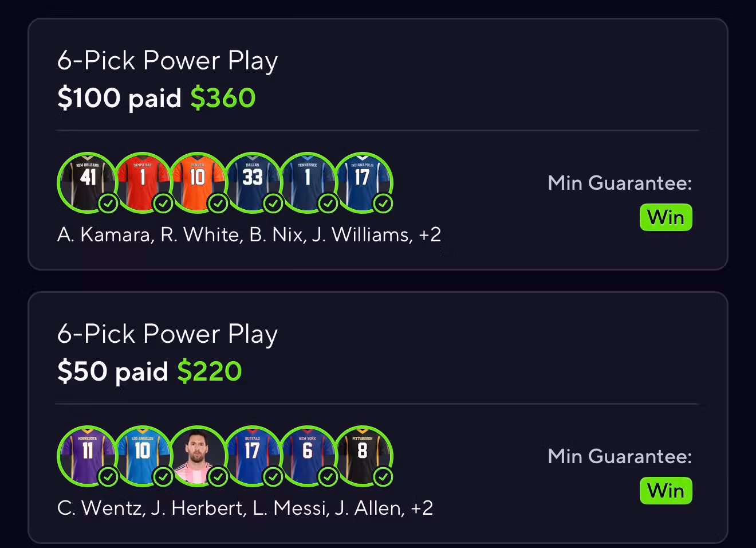Click the Win badge on $220 entry
The height and width of the screenshot is (548, 756).
coord(666,491)
